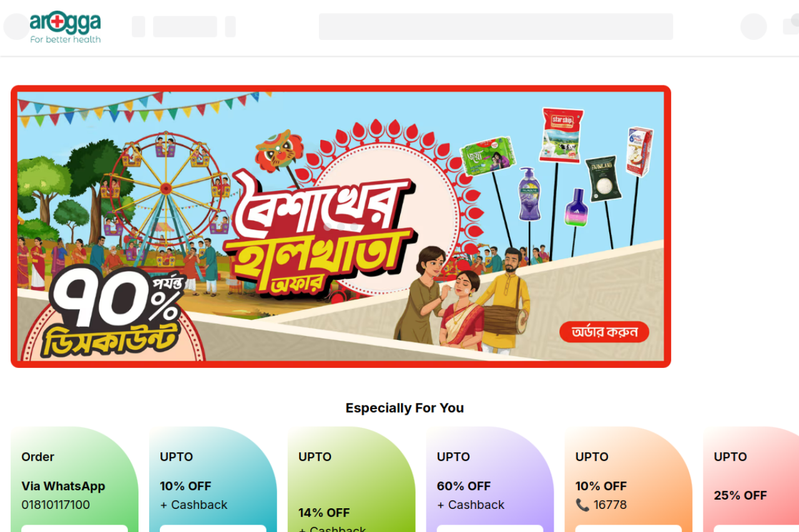
Task: Click the round profile placeholder in header
Action: click(753, 27)
